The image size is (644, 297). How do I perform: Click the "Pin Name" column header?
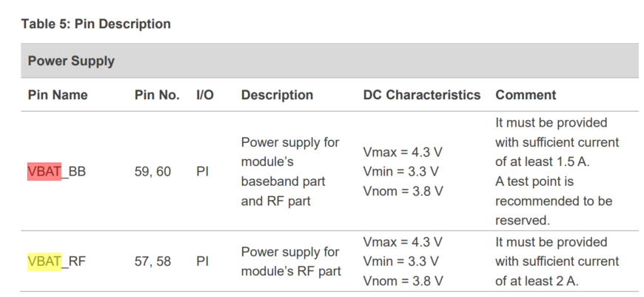point(58,95)
